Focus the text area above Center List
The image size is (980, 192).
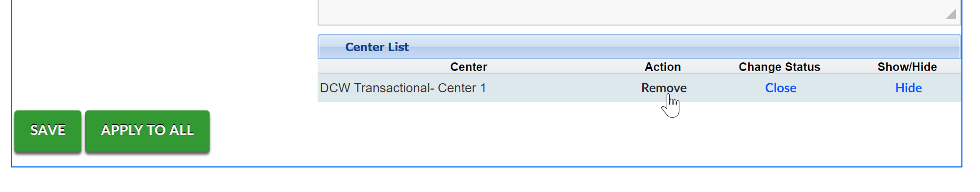click(640, 12)
